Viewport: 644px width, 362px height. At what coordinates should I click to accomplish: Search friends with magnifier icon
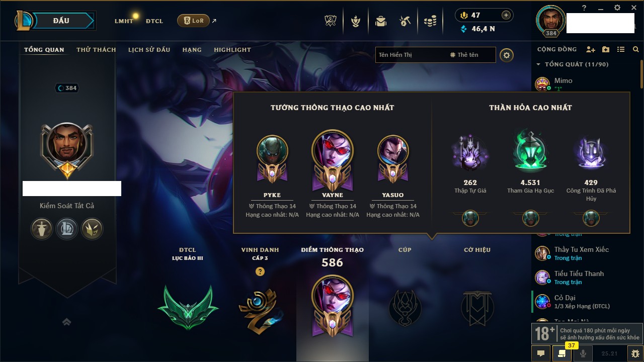pyautogui.click(x=636, y=49)
